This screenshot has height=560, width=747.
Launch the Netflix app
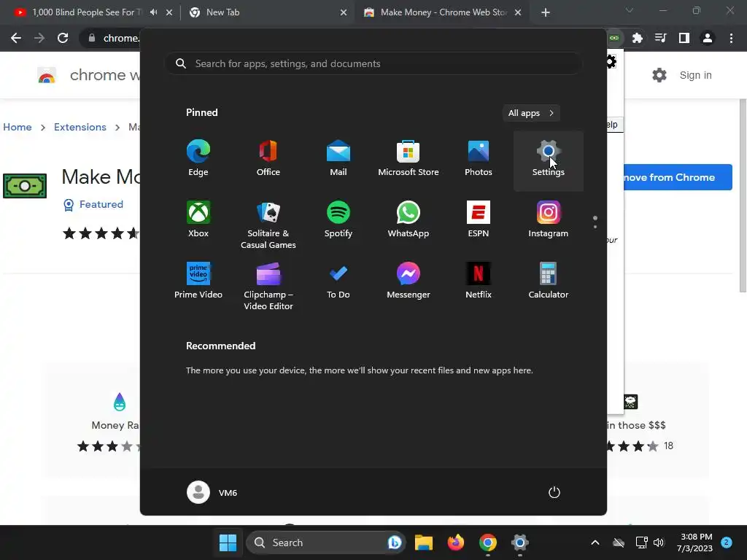479,281
